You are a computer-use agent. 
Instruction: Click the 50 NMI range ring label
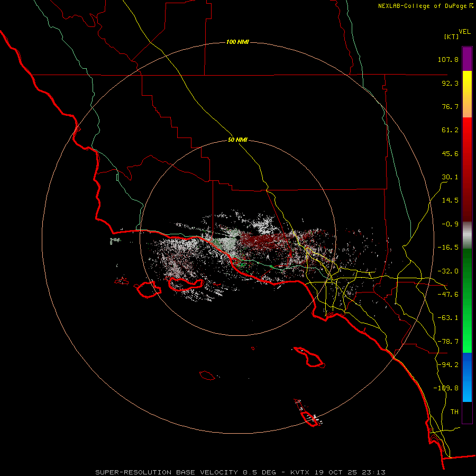click(237, 140)
